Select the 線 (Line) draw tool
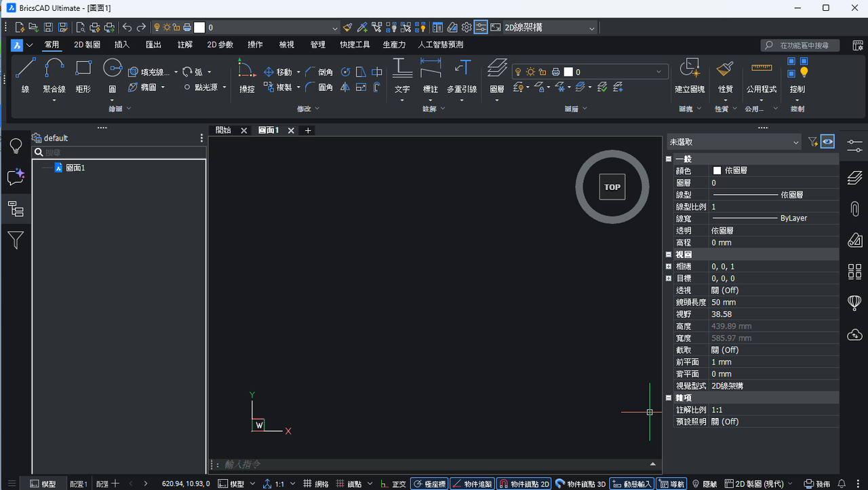This screenshot has height=490, width=868. (x=25, y=75)
